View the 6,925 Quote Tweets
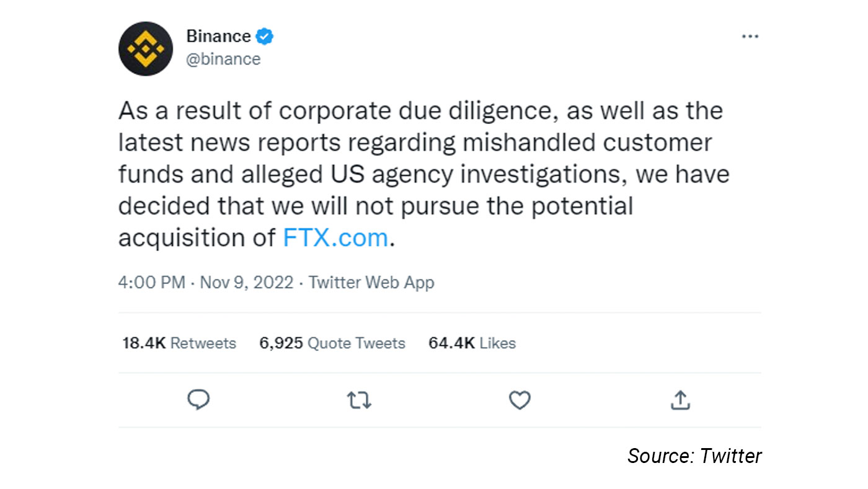Screen dimensions: 868x489 tap(332, 343)
